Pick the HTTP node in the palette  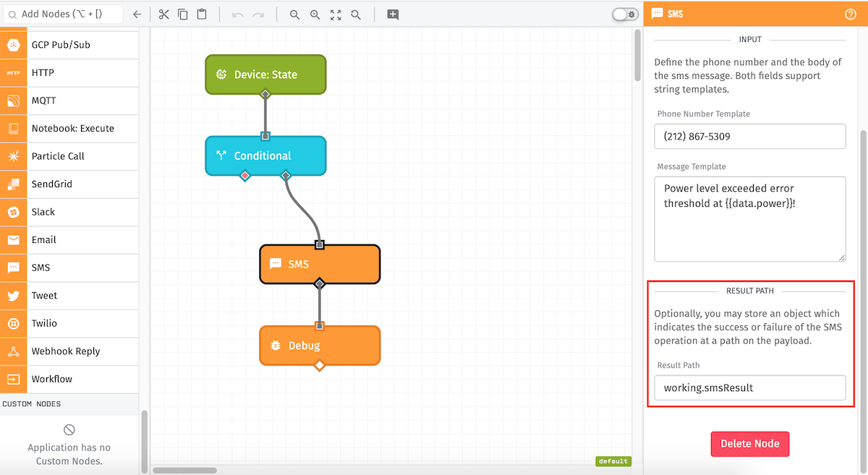(x=69, y=73)
